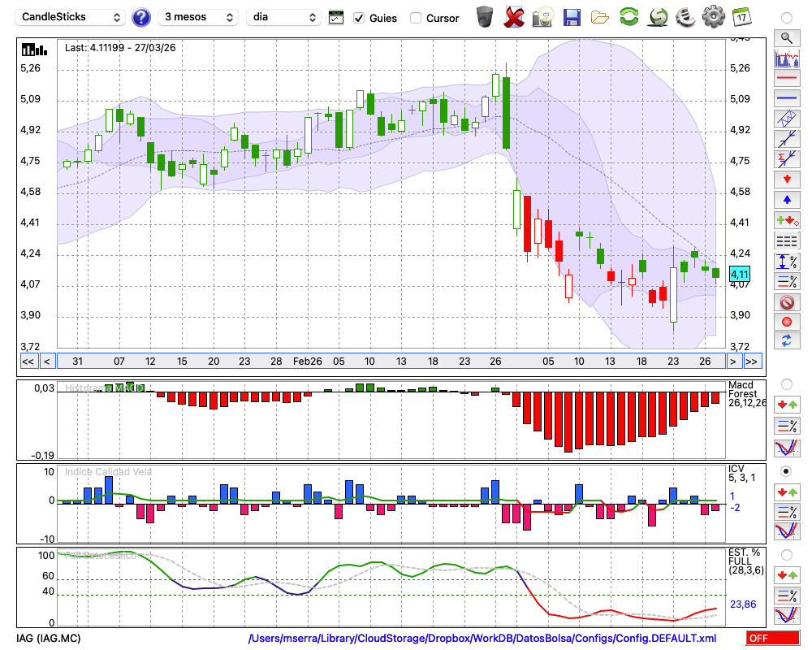Click the red down arrow marker tool
812x650 pixels.
[786, 179]
